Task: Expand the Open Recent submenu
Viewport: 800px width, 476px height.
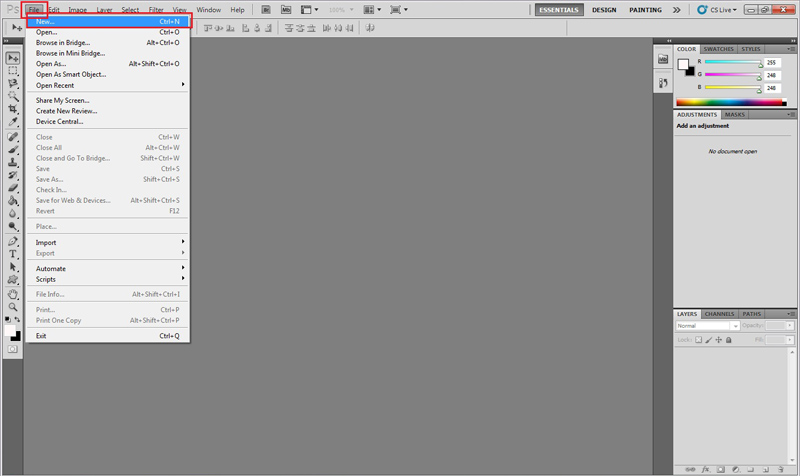Action: point(108,84)
